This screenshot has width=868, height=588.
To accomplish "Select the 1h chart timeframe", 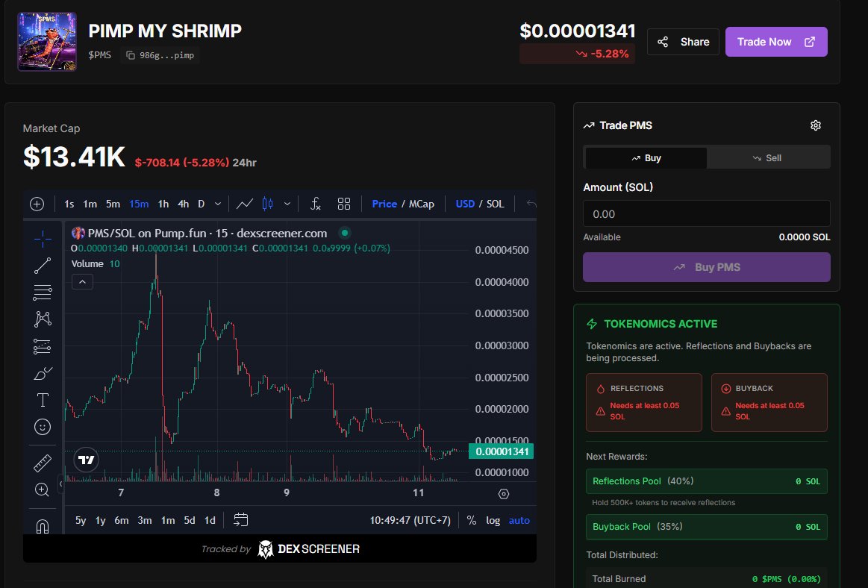I will (x=163, y=203).
